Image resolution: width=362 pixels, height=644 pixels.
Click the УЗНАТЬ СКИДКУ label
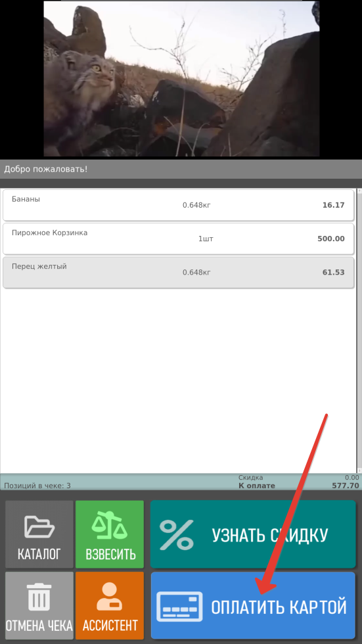pyautogui.click(x=269, y=535)
